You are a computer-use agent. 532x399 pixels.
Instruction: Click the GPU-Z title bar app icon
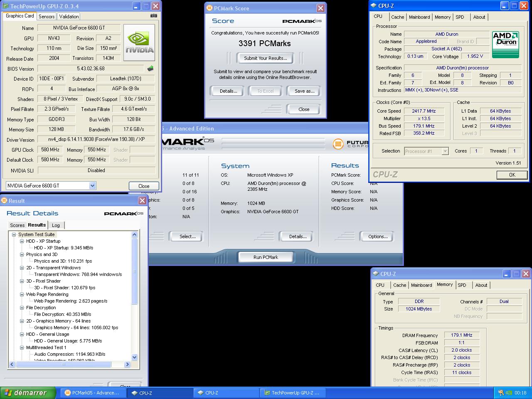tap(6, 6)
